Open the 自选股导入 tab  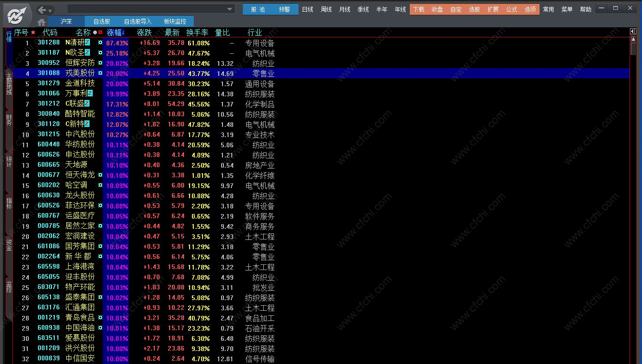(138, 21)
